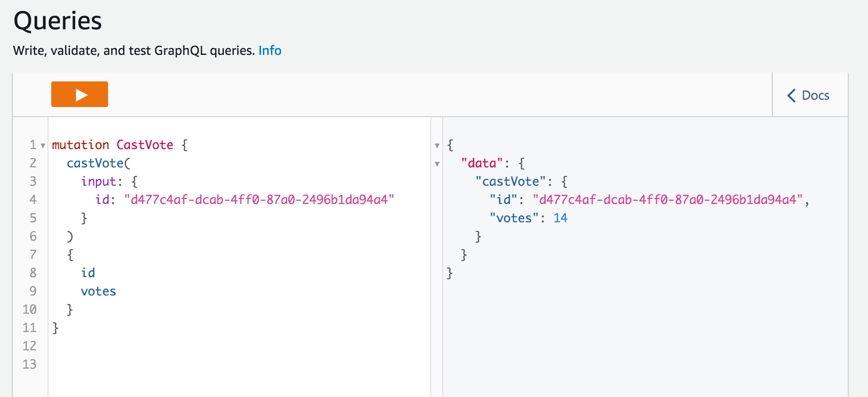Run the query with the orange play button

coord(80,94)
